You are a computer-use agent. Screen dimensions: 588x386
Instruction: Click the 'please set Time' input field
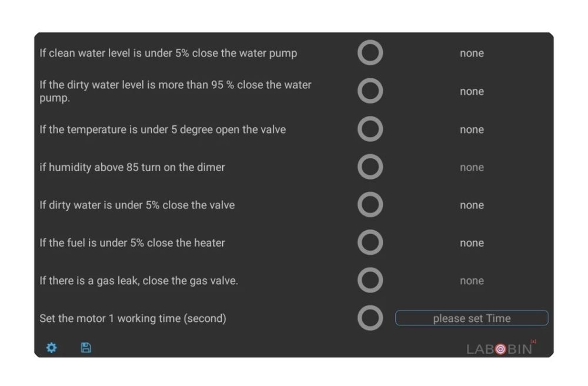tap(472, 318)
